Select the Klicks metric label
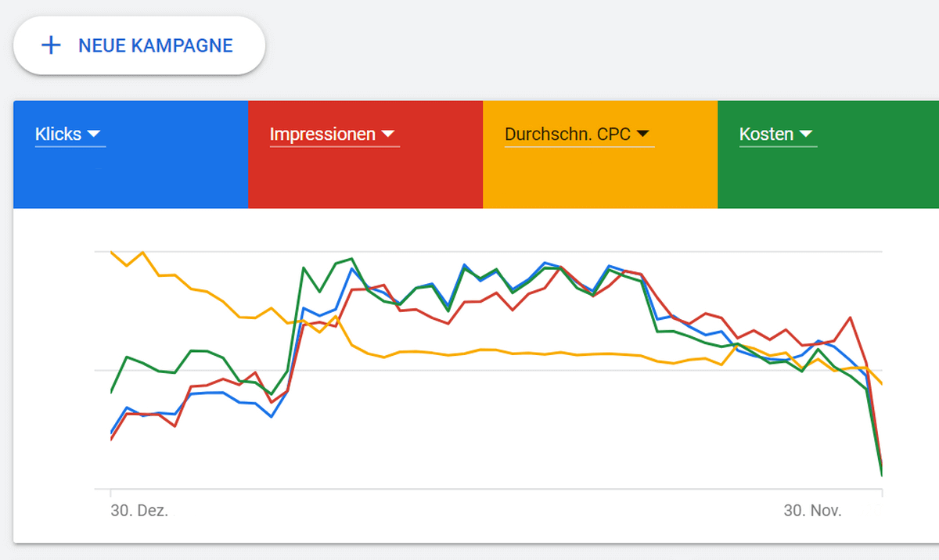This screenshot has height=560, width=939. [x=58, y=135]
